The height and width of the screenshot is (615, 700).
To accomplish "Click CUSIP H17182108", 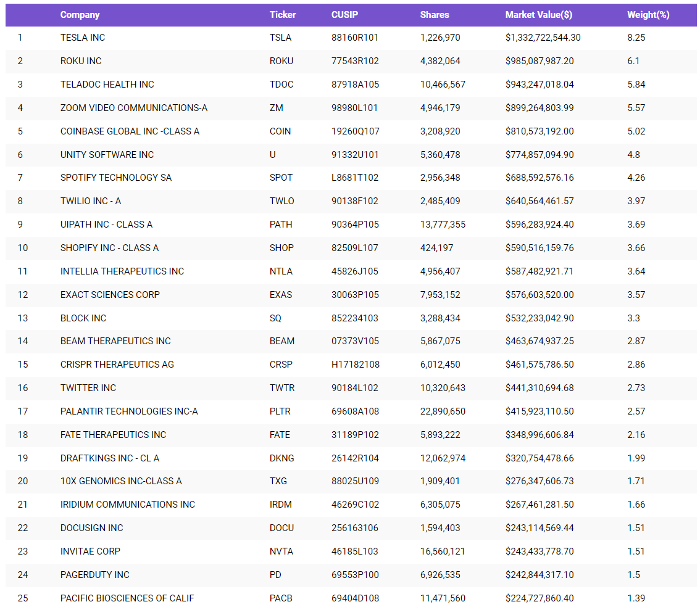I will click(356, 365).
